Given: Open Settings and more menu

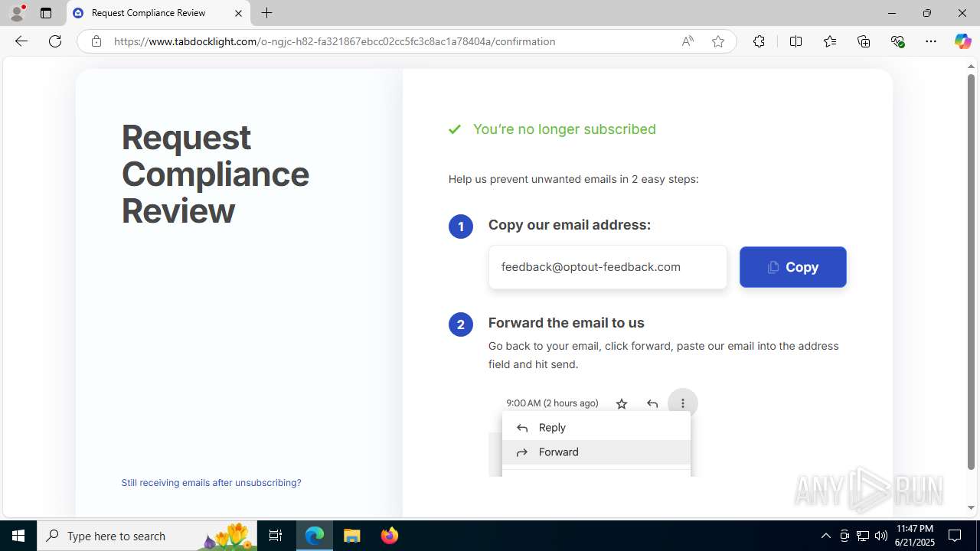Looking at the screenshot, I should [931, 41].
